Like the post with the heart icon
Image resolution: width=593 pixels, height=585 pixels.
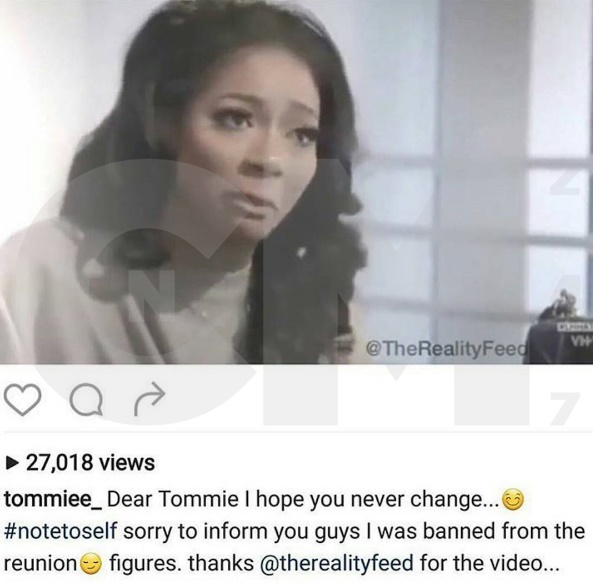(22, 400)
